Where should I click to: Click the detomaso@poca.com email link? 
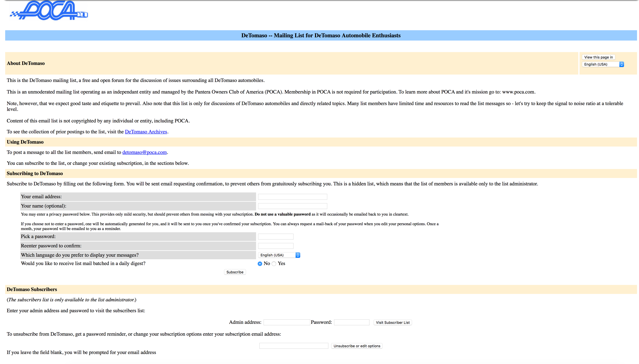144,152
